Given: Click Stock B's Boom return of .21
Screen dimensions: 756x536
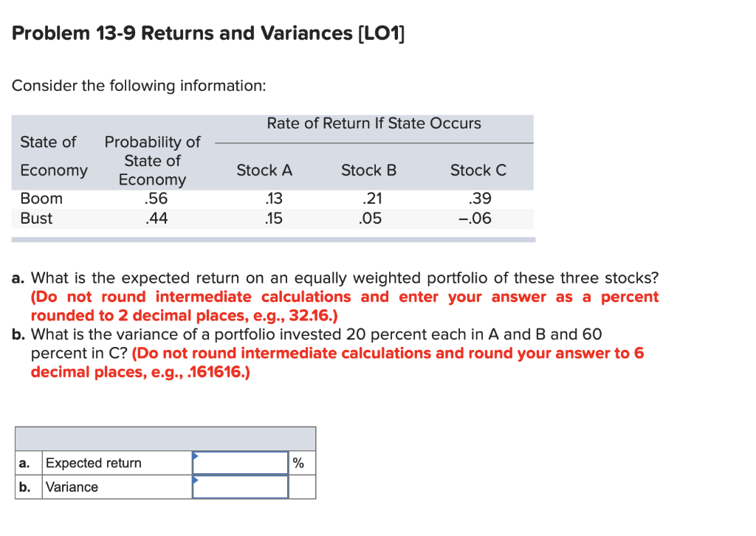Looking at the screenshot, I should (369, 199).
